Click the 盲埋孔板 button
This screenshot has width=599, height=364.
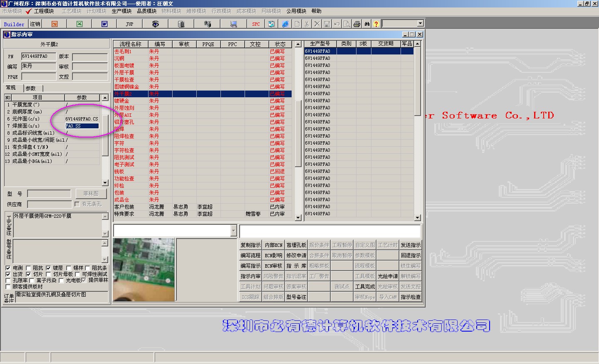tap(296, 245)
